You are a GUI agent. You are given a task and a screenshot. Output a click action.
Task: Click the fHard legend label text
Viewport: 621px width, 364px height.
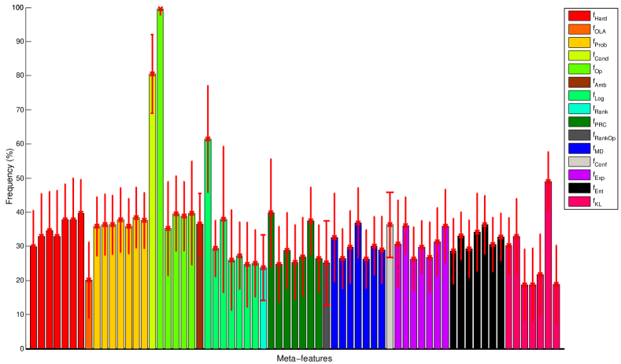[x=600, y=17]
